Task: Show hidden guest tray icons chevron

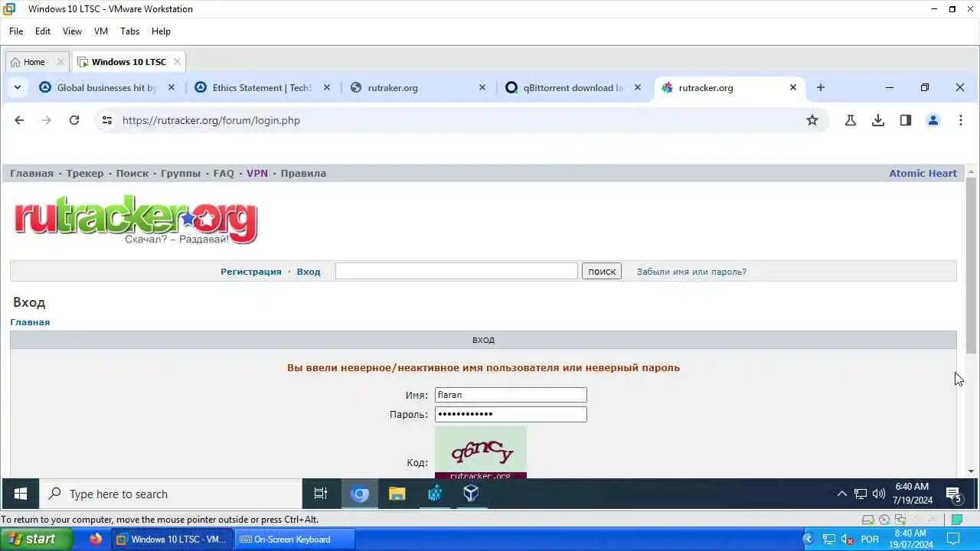Action: [841, 494]
